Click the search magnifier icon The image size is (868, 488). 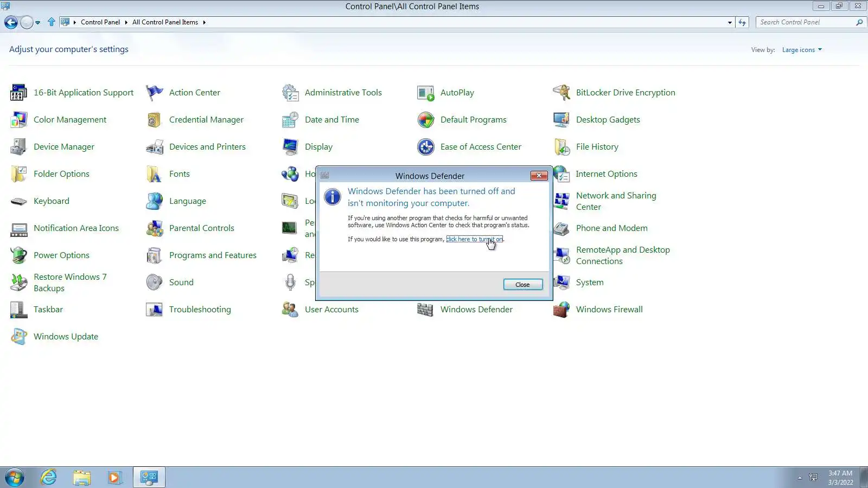(x=859, y=22)
